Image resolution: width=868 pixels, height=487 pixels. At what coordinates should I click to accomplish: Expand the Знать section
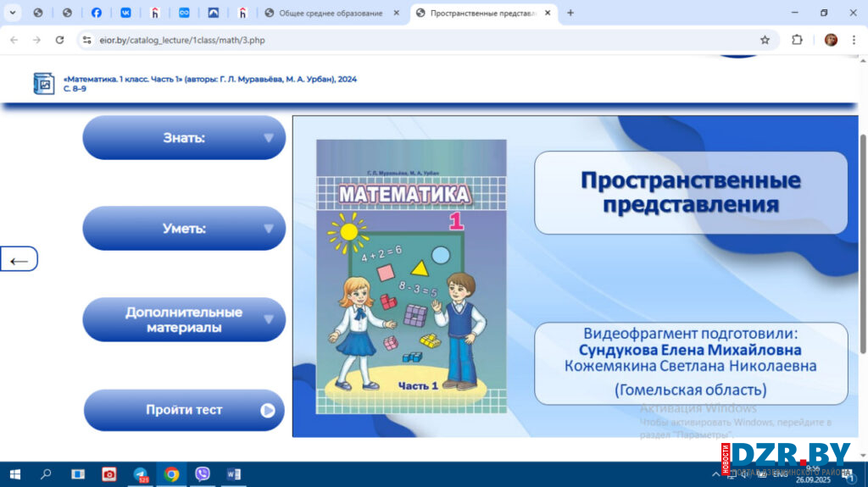(184, 138)
